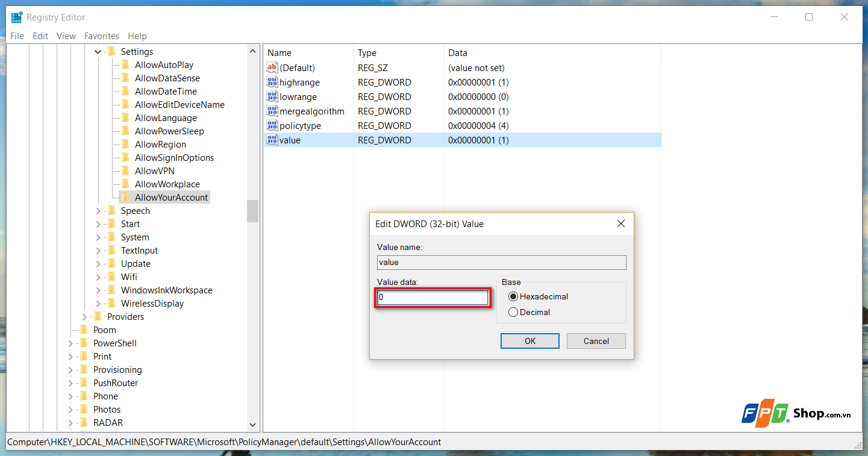Click the Registry Editor title bar icon
868x456 pixels.
point(16,16)
